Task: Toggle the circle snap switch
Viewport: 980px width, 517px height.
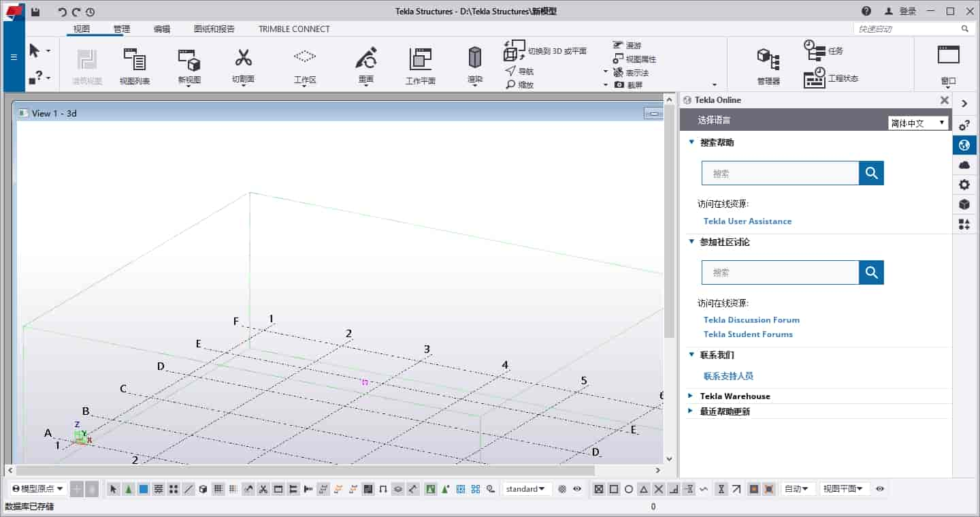Action: [629, 488]
